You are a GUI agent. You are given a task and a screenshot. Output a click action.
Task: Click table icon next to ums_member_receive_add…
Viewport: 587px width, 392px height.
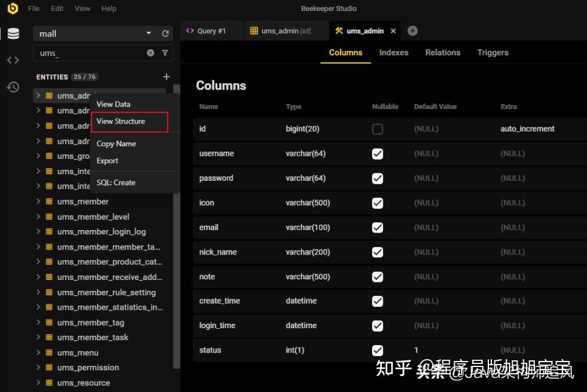click(x=49, y=277)
